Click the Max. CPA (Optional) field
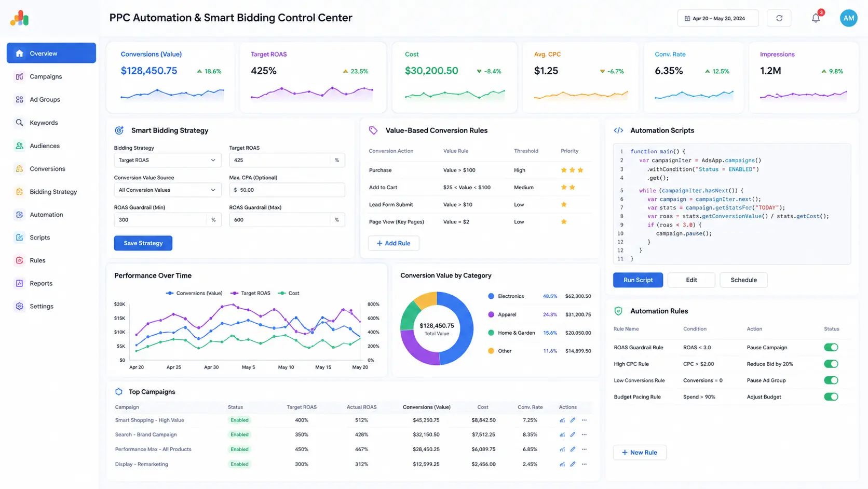This screenshot has width=868, height=489. (287, 190)
